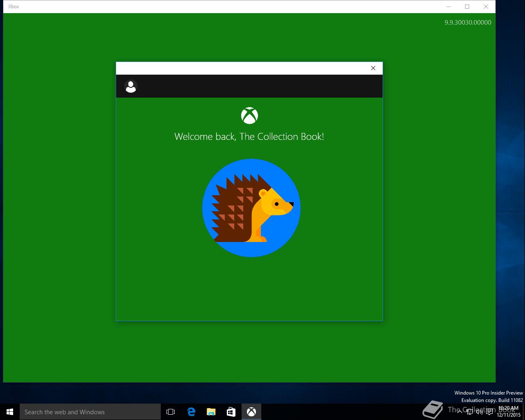Click the taskbar clock showing 10:20 AM
525x420 pixels.
509,412
